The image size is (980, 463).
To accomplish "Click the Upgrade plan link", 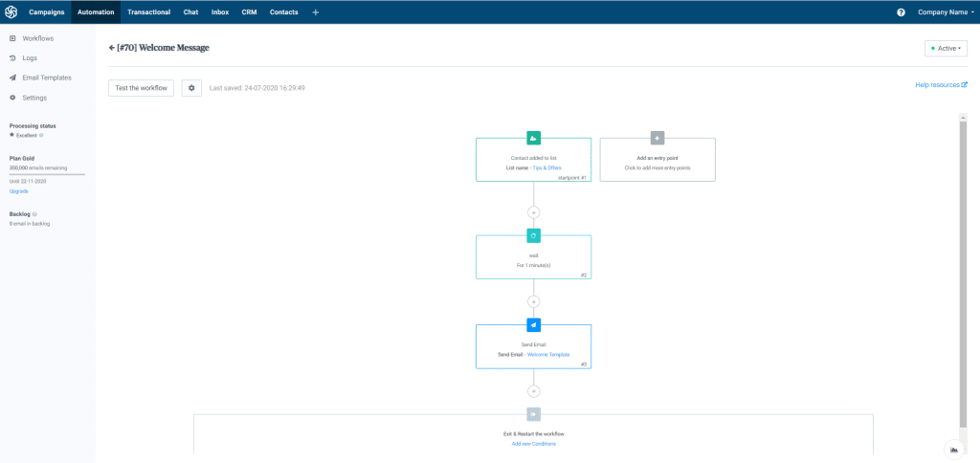I will coord(18,191).
